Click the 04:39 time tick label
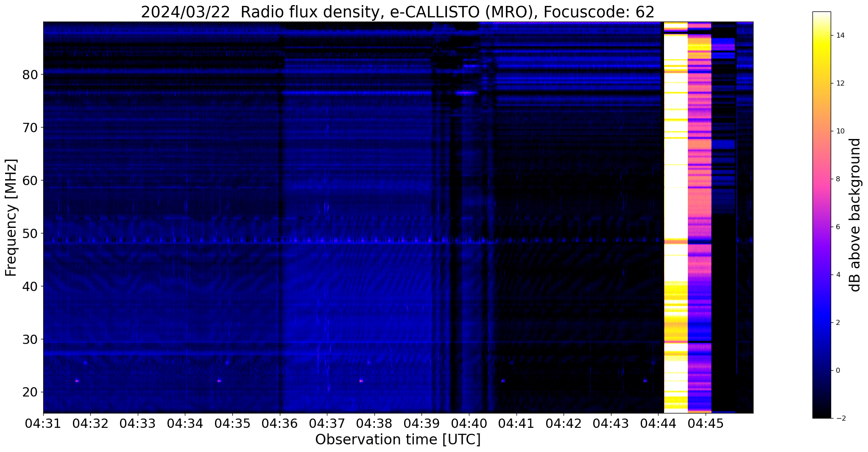This screenshot has width=868, height=452. coord(421,423)
